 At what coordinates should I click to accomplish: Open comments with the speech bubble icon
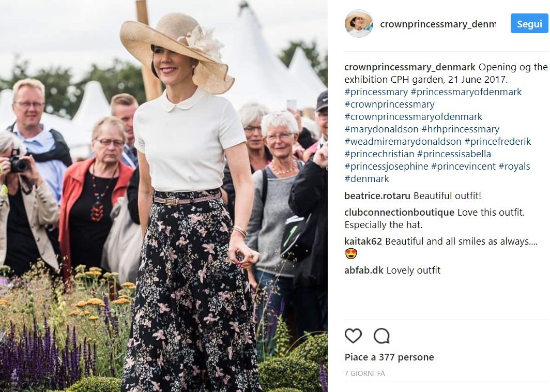click(381, 336)
